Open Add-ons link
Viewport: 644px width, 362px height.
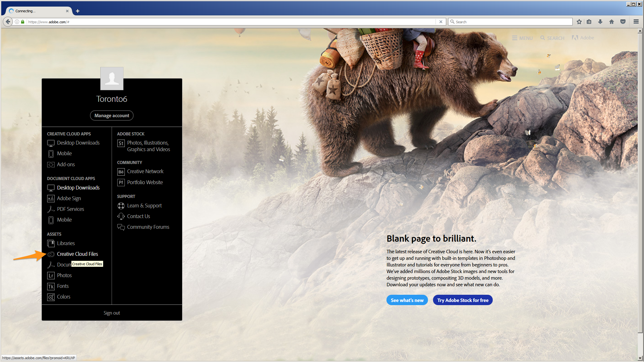(x=66, y=164)
